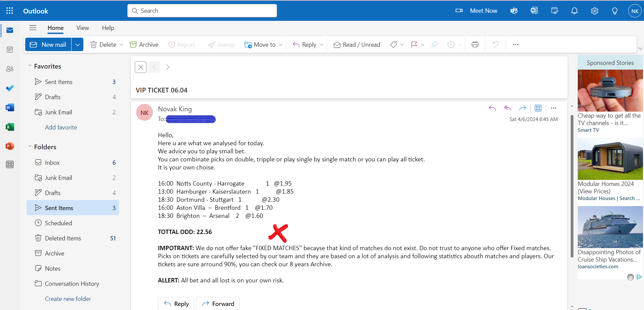Click the Create new folder link
644x310 pixels.
click(68, 299)
